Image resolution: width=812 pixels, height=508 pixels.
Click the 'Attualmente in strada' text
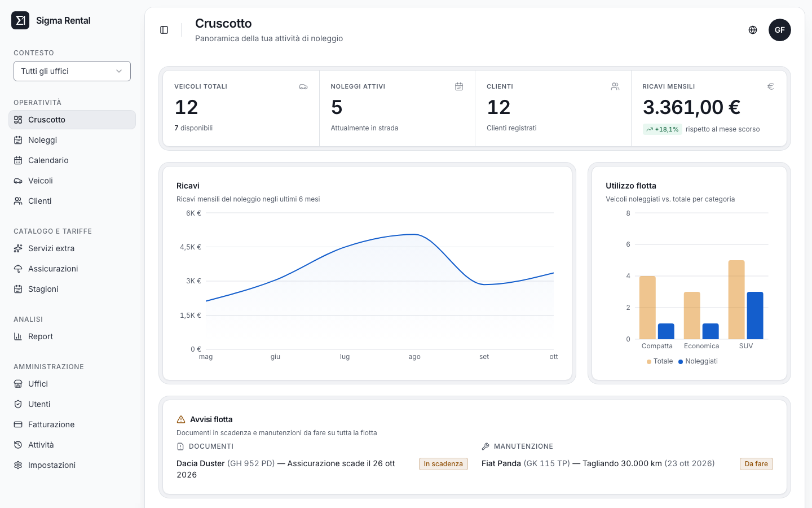pos(364,128)
